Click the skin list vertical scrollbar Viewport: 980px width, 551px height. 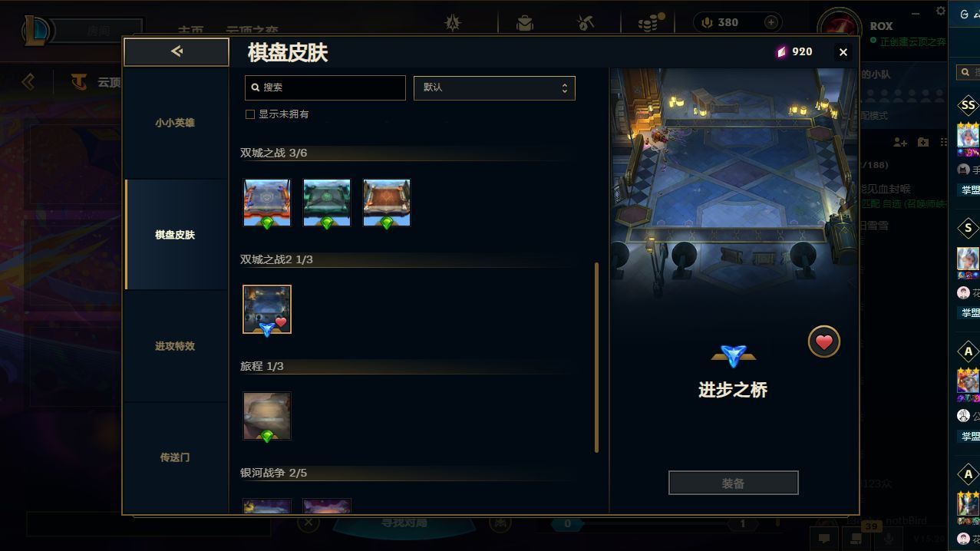[596, 358]
